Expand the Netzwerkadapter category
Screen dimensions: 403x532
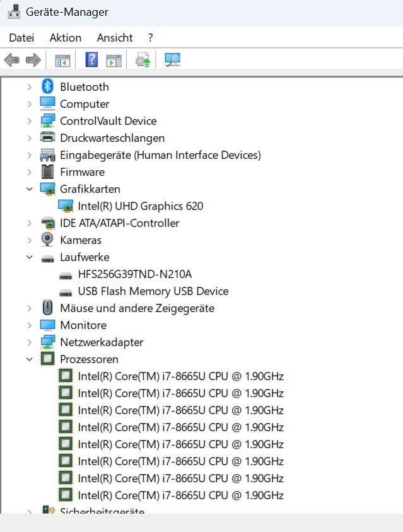29,342
